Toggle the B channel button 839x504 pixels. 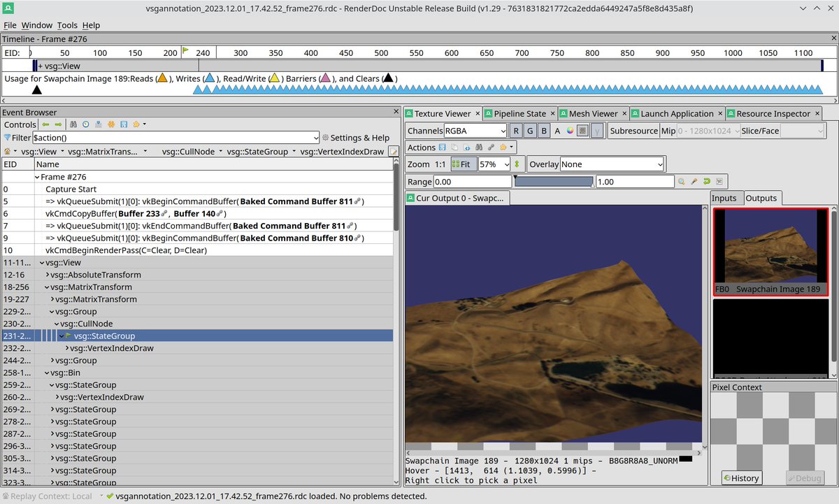pyautogui.click(x=544, y=131)
